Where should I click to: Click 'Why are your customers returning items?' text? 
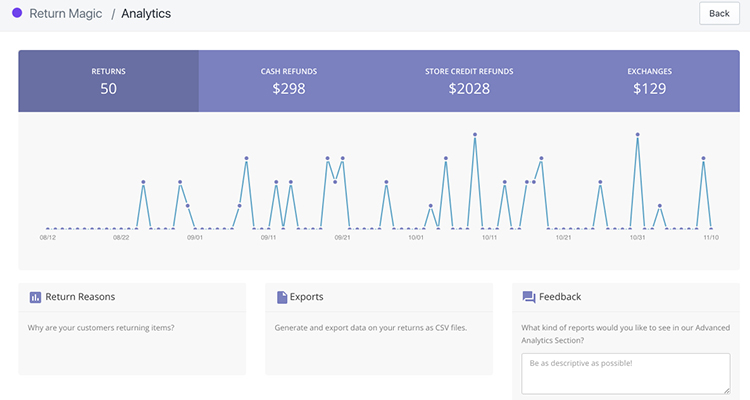[101, 328]
